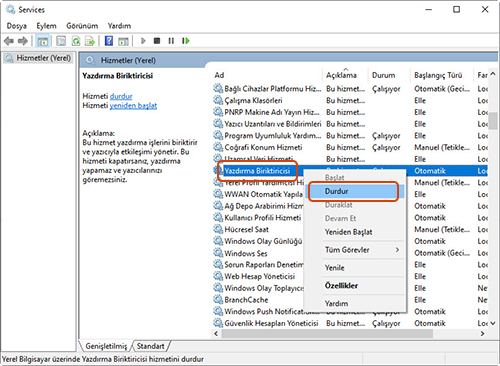Viewport: 500px width, 366px height.
Task: Click the Export List toolbar icon
Action: tap(90, 41)
